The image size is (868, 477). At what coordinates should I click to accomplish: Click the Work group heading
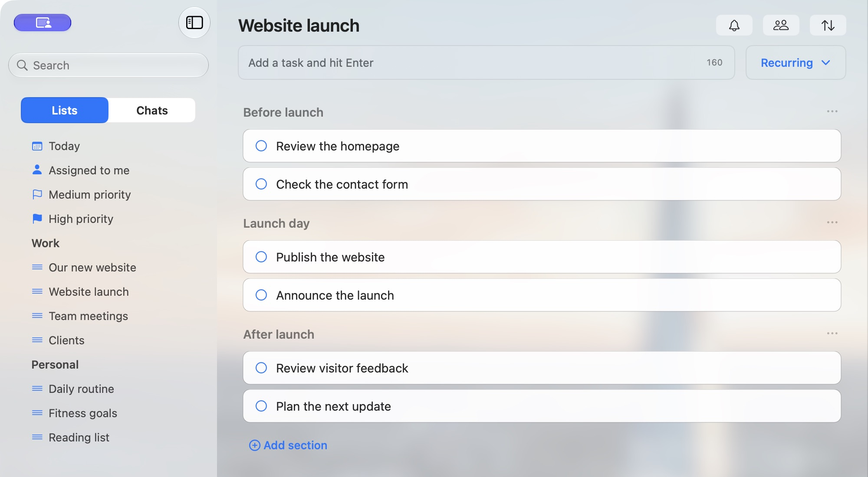click(46, 243)
